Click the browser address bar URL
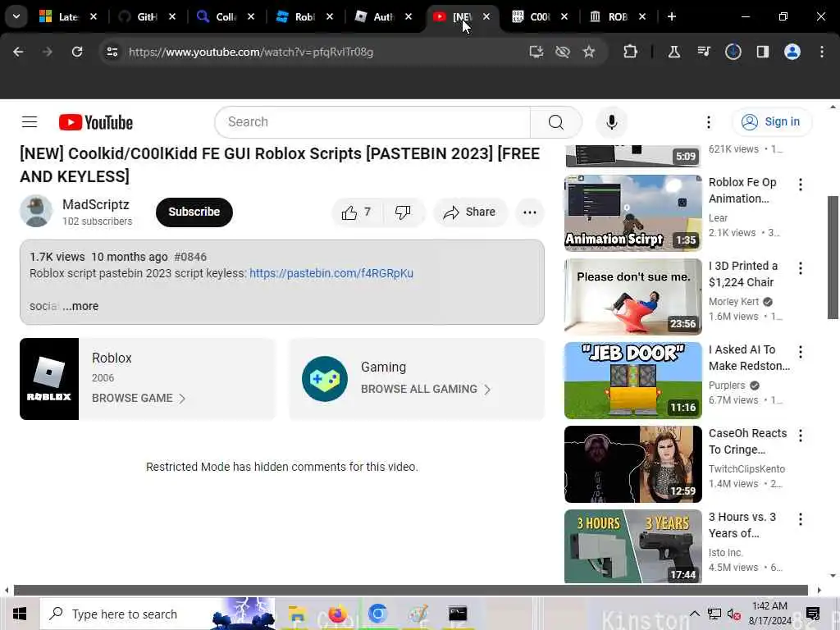840x630 pixels. [x=251, y=52]
